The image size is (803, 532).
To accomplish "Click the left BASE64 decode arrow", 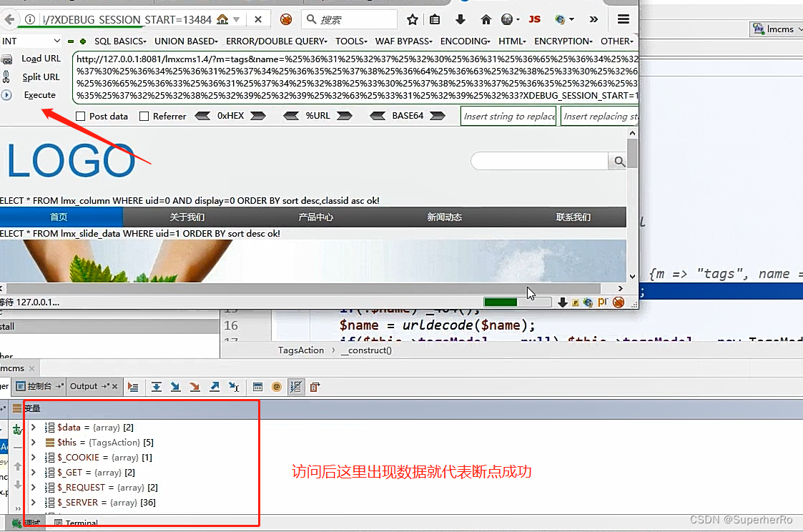I will [x=378, y=116].
